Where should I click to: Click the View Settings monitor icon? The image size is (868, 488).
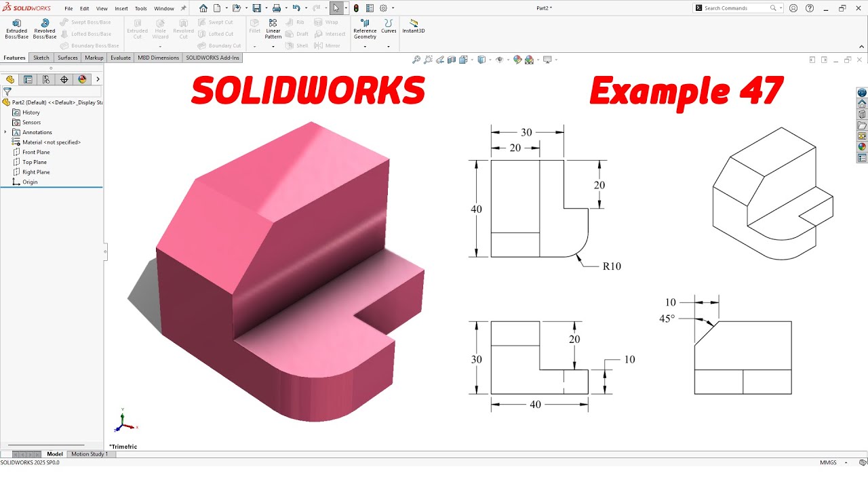pyautogui.click(x=547, y=60)
